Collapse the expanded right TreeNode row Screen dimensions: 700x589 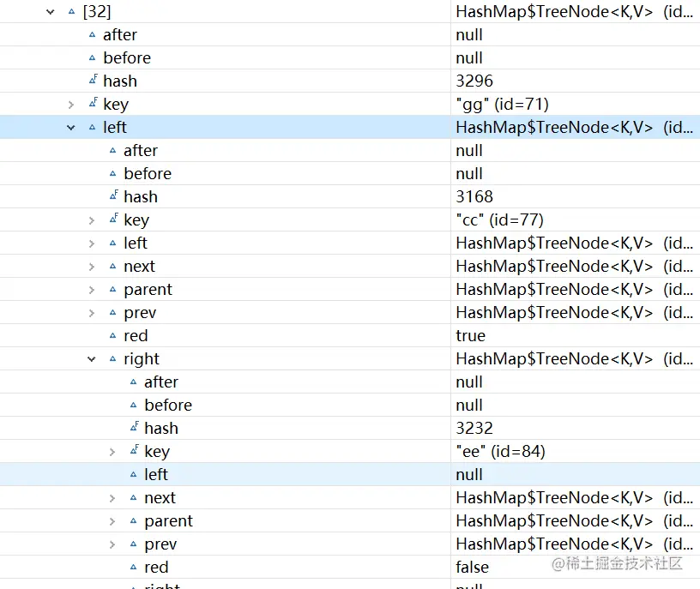pos(92,359)
